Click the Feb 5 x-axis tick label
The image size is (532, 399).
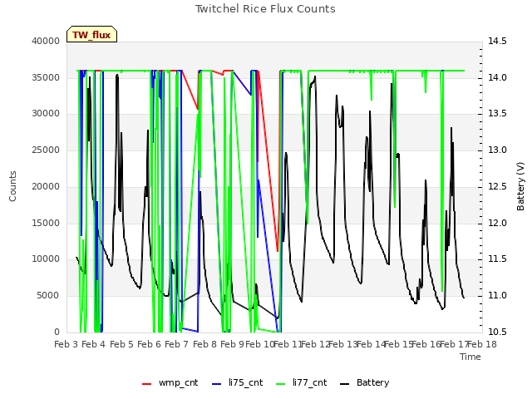click(x=121, y=344)
